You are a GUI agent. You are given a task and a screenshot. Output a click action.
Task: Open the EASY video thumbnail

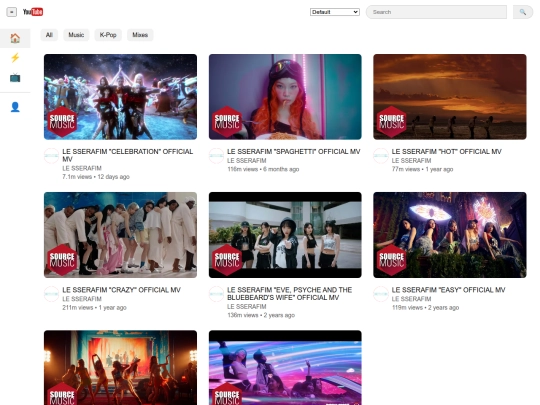coord(450,235)
